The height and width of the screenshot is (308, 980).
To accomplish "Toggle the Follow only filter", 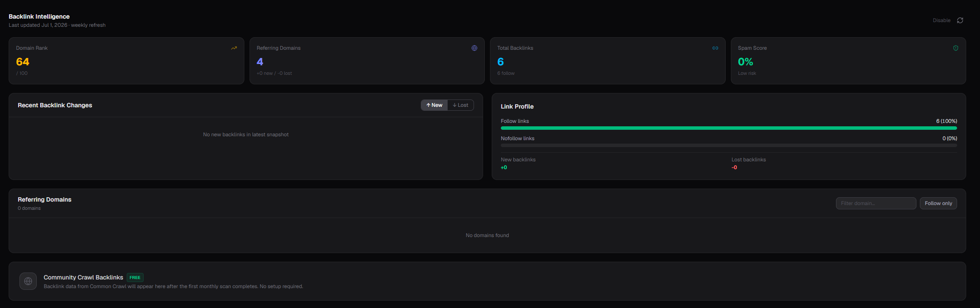I will [x=938, y=203].
